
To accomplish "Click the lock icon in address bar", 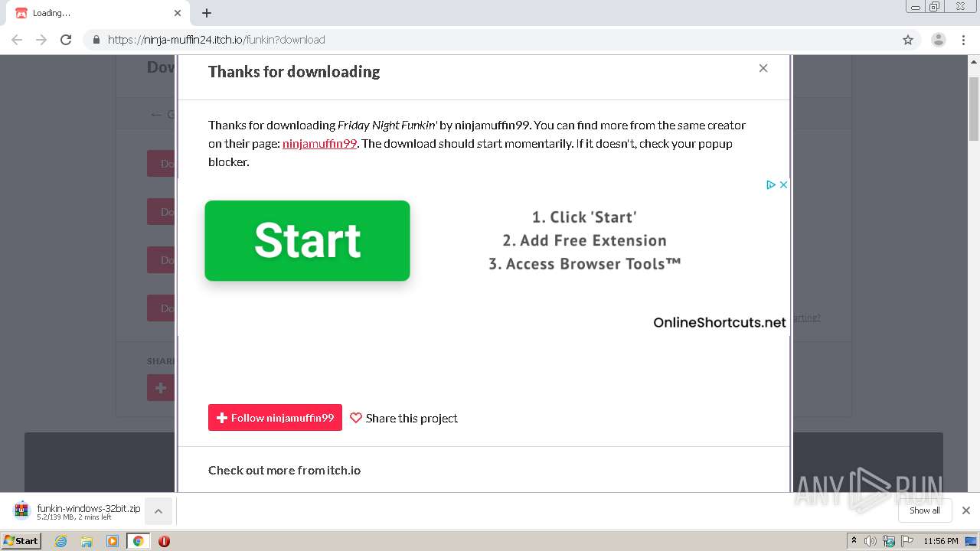I will click(x=96, y=40).
